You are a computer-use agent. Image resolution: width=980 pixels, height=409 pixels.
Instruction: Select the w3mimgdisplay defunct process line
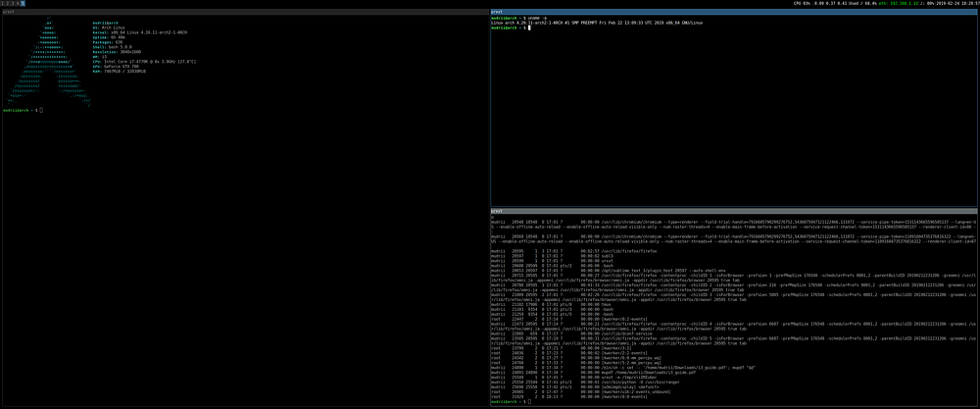[575, 387]
